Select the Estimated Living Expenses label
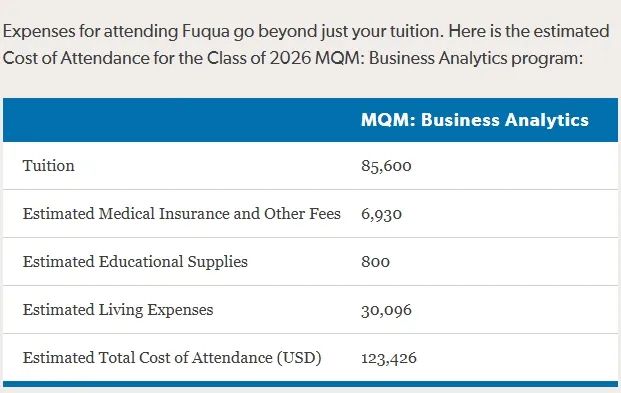The height and width of the screenshot is (393, 621). [x=118, y=310]
